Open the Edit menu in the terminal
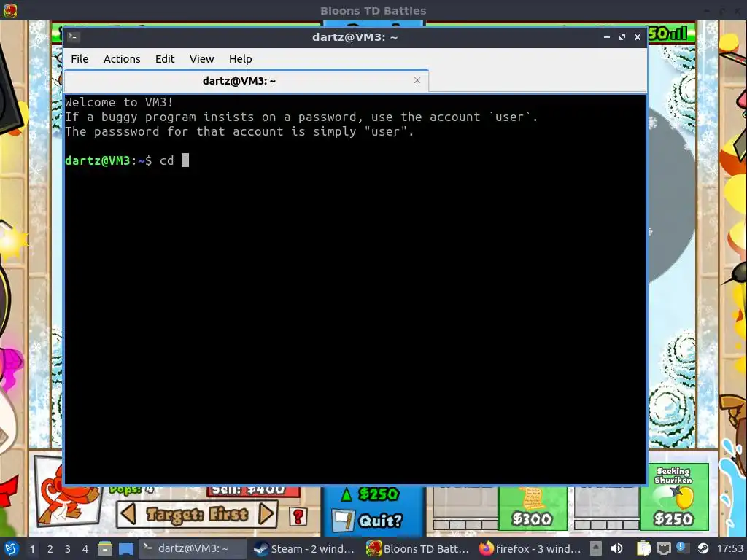The image size is (747, 560). 165,59
